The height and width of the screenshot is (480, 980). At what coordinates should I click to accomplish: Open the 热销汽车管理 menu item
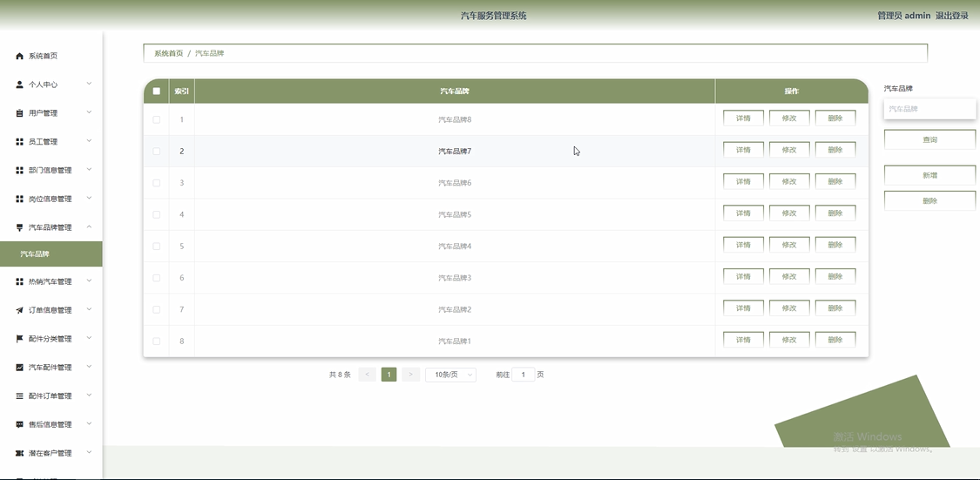coord(51,282)
